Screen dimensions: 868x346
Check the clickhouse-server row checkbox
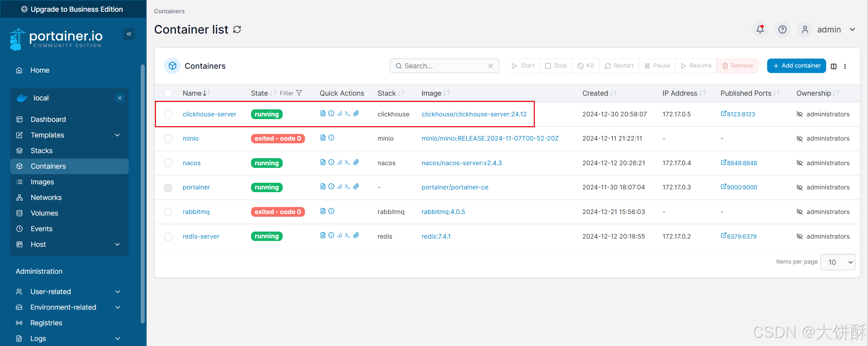click(168, 114)
